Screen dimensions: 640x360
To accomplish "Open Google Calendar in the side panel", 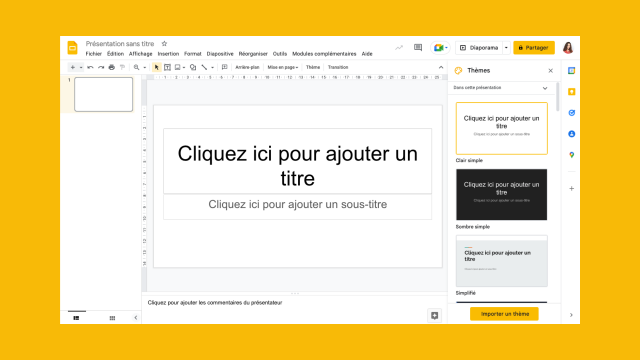I will (x=571, y=71).
